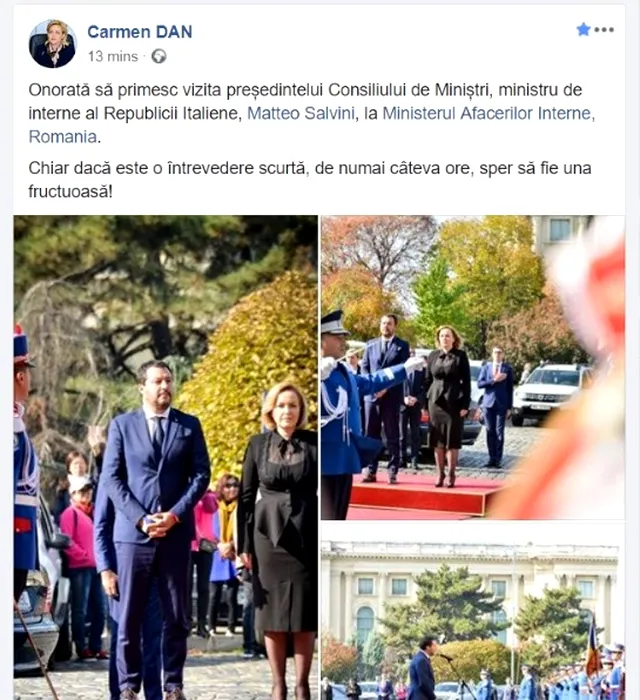
Task: Follow the Matteo Salvini tagged link
Action: click(x=301, y=113)
